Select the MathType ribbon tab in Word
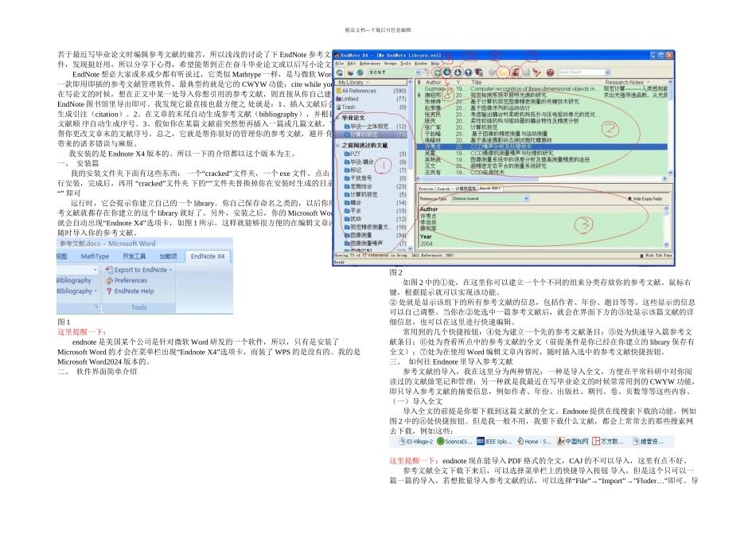The image size is (756, 535). pyautogui.click(x=95, y=256)
